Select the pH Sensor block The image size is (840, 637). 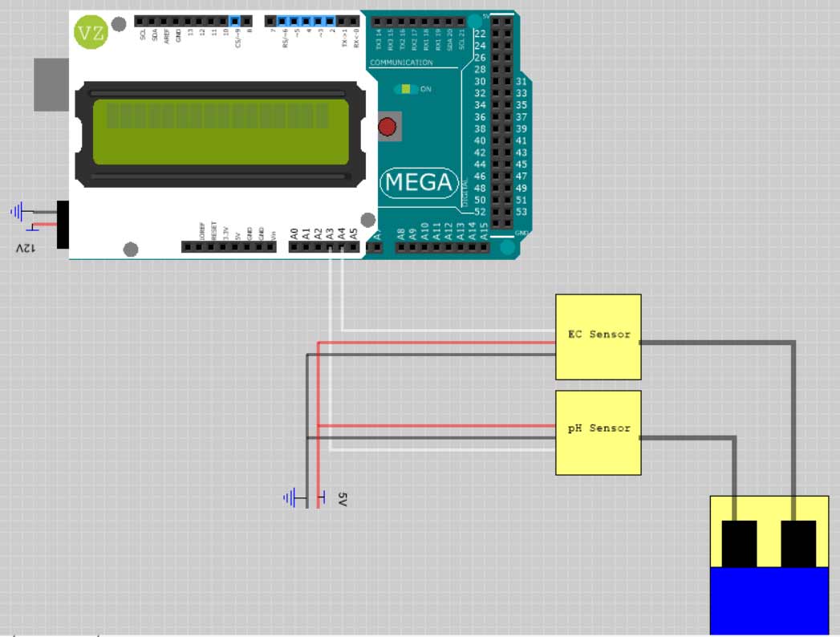point(599,433)
